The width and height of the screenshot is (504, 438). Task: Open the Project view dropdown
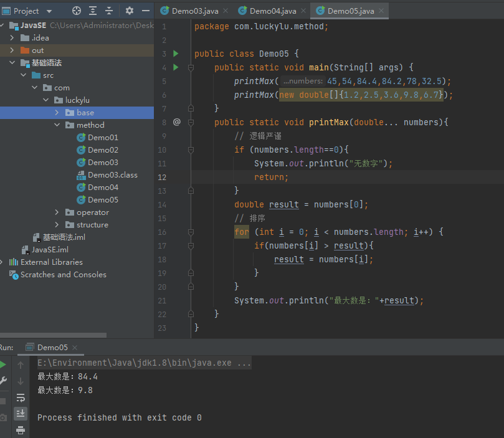[x=49, y=11]
